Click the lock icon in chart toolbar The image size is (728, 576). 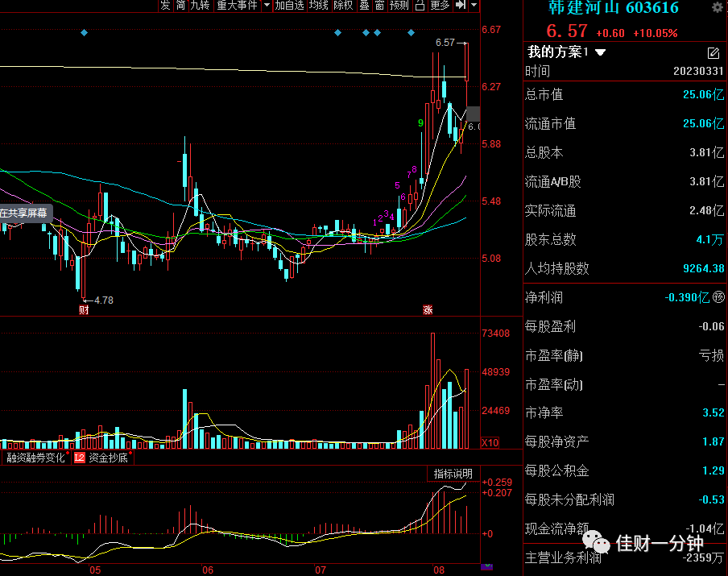[420, 5]
